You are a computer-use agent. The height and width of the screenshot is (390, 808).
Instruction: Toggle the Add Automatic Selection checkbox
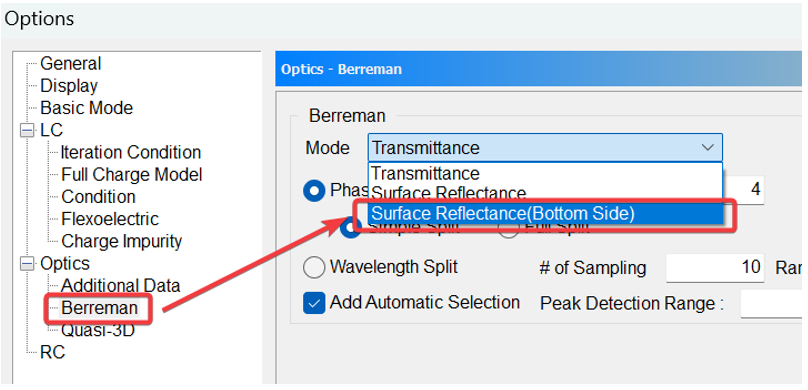point(314,303)
